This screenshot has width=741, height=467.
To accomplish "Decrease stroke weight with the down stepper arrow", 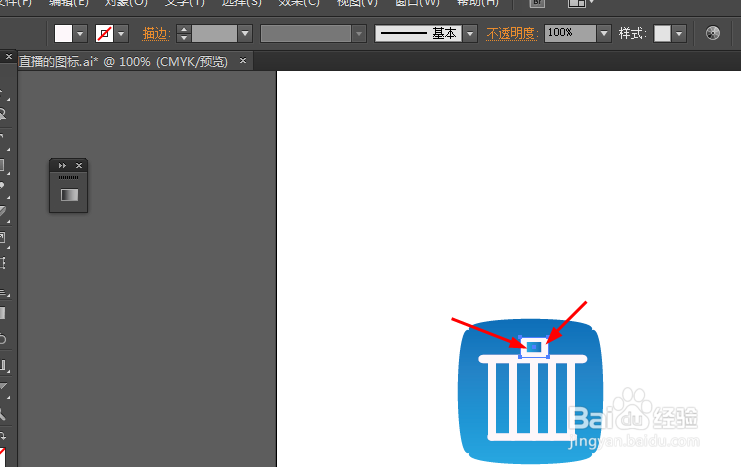I will point(184,38).
